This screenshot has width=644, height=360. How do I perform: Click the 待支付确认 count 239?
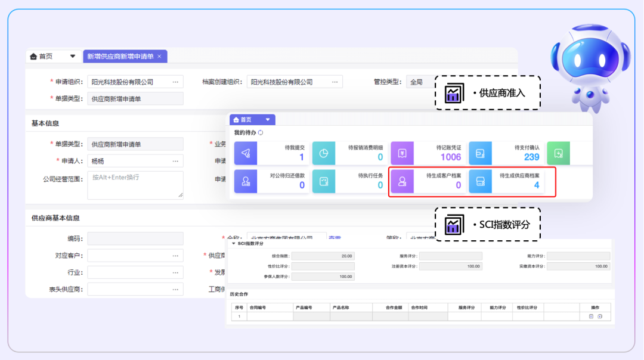pos(531,157)
